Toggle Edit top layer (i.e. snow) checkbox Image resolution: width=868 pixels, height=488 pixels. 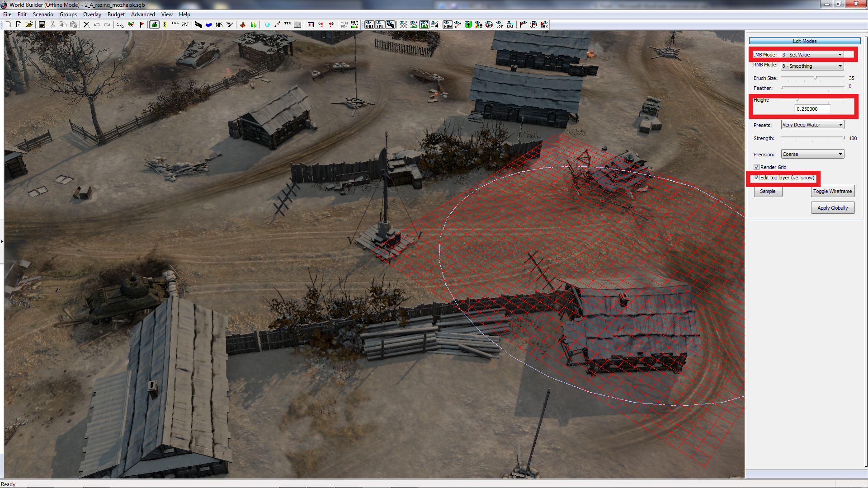[756, 178]
